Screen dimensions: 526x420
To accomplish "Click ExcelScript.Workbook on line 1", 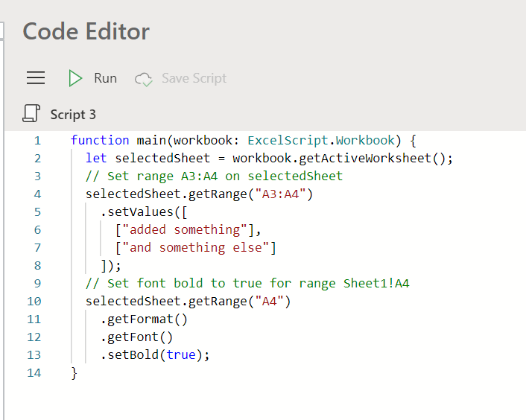I will coord(321,140).
